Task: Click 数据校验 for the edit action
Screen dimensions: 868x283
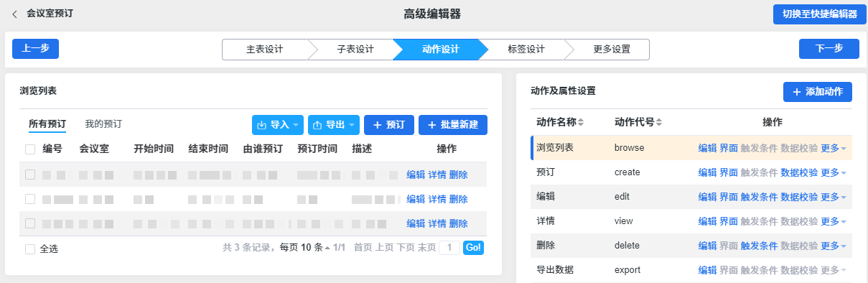Action: (799, 197)
